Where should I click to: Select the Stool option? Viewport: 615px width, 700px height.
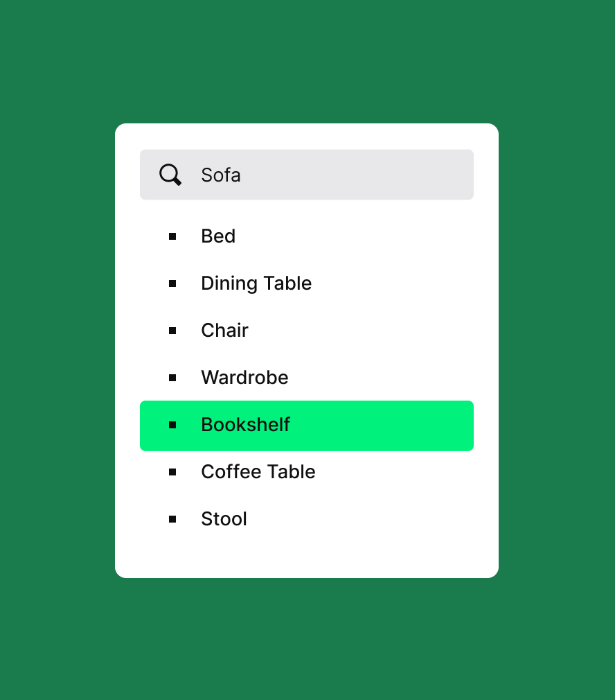point(307,519)
